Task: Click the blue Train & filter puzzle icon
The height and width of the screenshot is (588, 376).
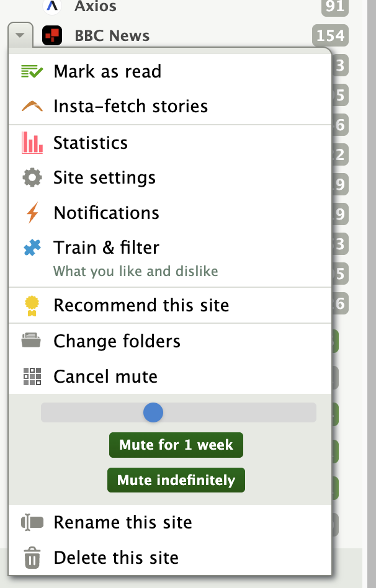Action: point(32,248)
